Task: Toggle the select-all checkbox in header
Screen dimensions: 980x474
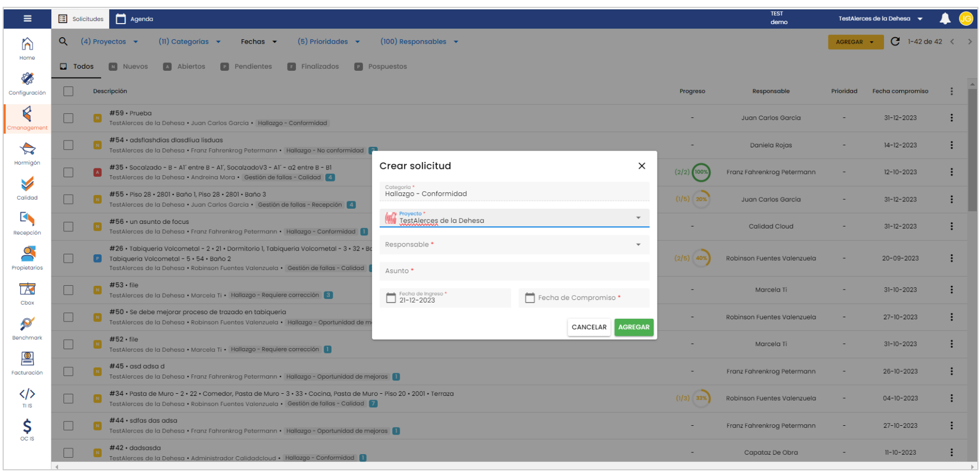Action: click(x=69, y=91)
